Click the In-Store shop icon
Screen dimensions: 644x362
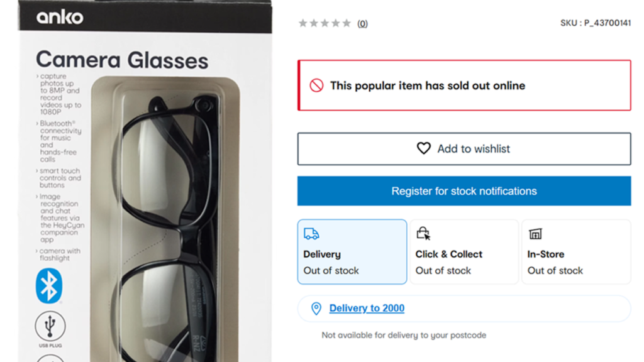(x=535, y=234)
